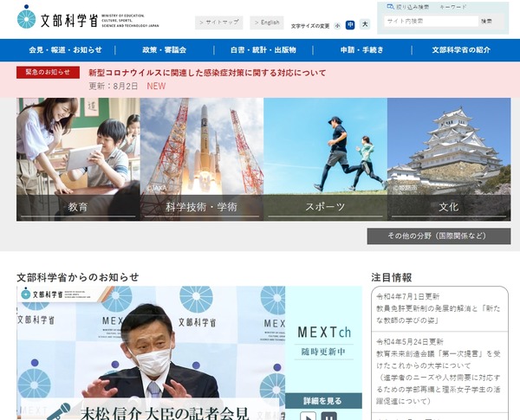Set font size to small (小)
The image size is (520, 420).
pyautogui.click(x=337, y=25)
